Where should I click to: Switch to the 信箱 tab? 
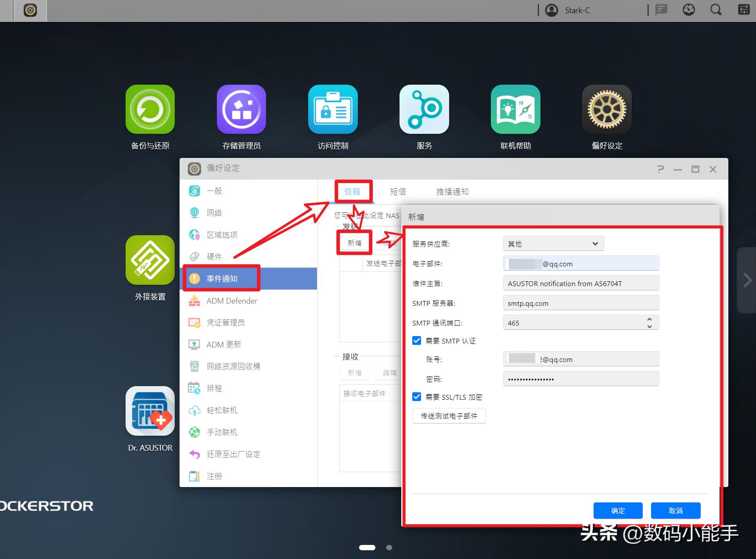tap(352, 192)
